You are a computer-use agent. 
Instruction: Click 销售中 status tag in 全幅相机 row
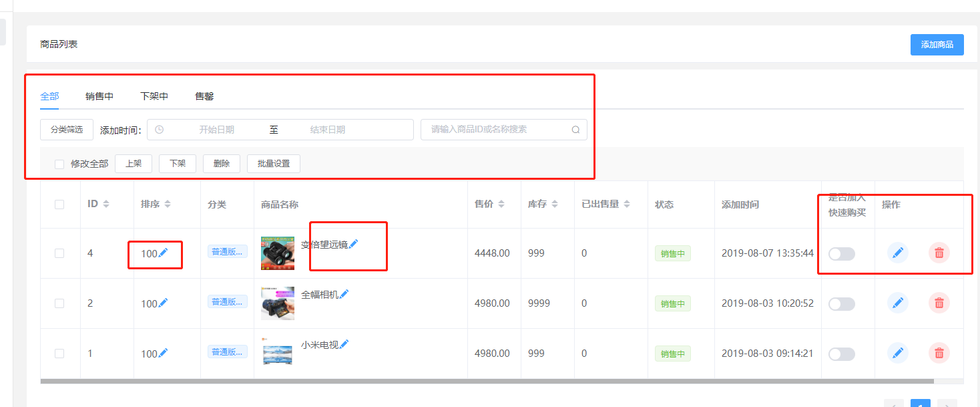[673, 304]
